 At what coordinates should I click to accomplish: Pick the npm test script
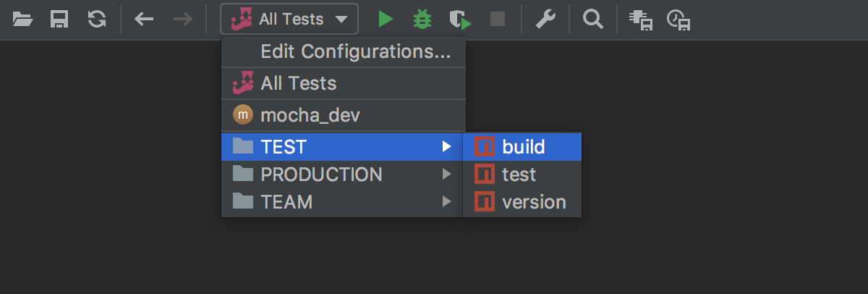click(518, 175)
